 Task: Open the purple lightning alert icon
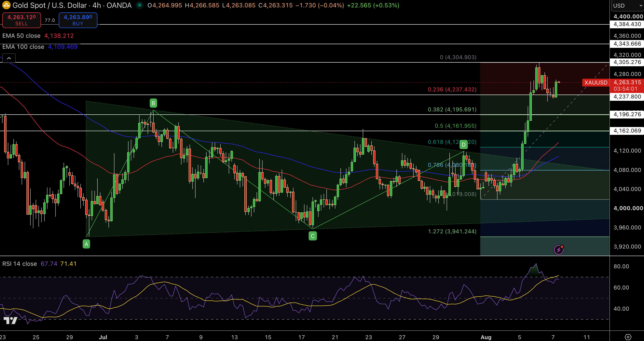pyautogui.click(x=559, y=250)
